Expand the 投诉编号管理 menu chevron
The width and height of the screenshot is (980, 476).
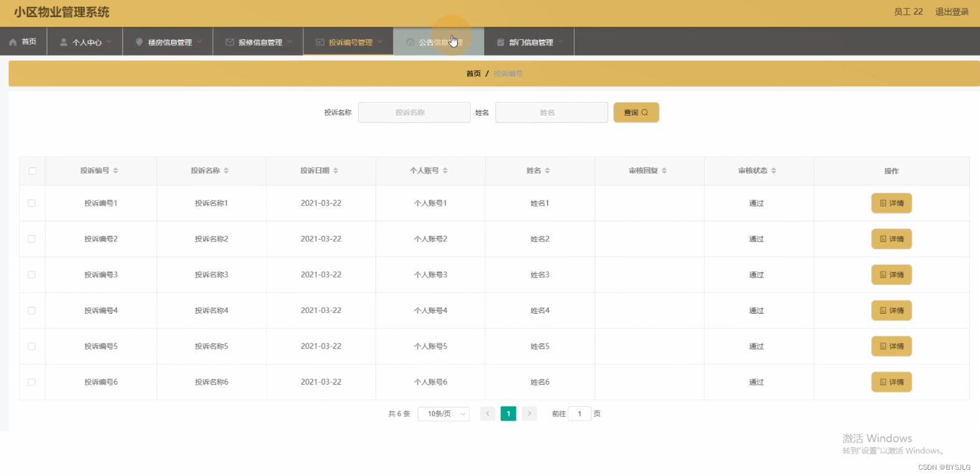coord(380,42)
